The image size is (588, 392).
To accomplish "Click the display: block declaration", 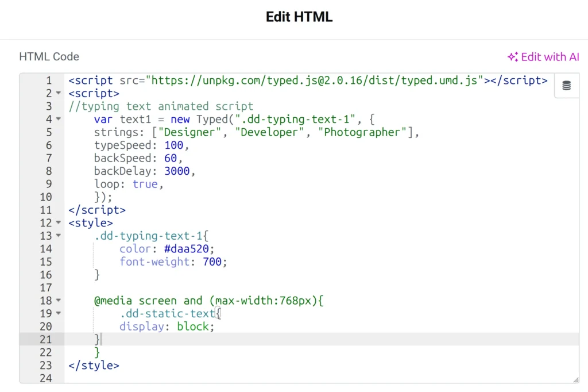I will click(167, 326).
